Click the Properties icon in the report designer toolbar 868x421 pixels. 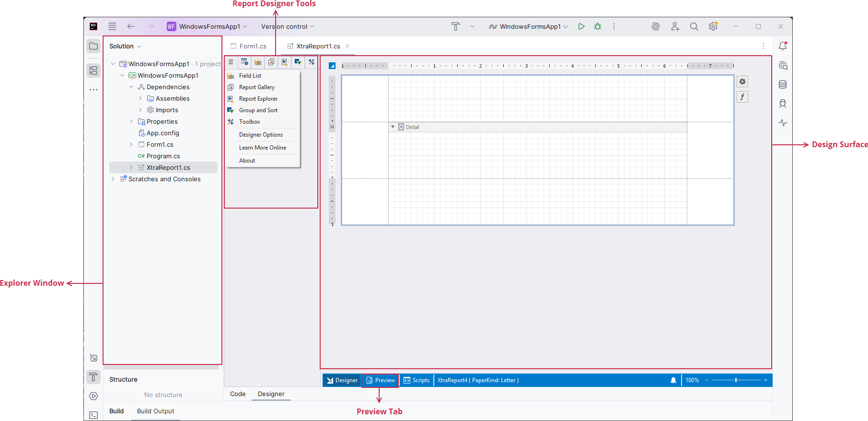[244, 62]
